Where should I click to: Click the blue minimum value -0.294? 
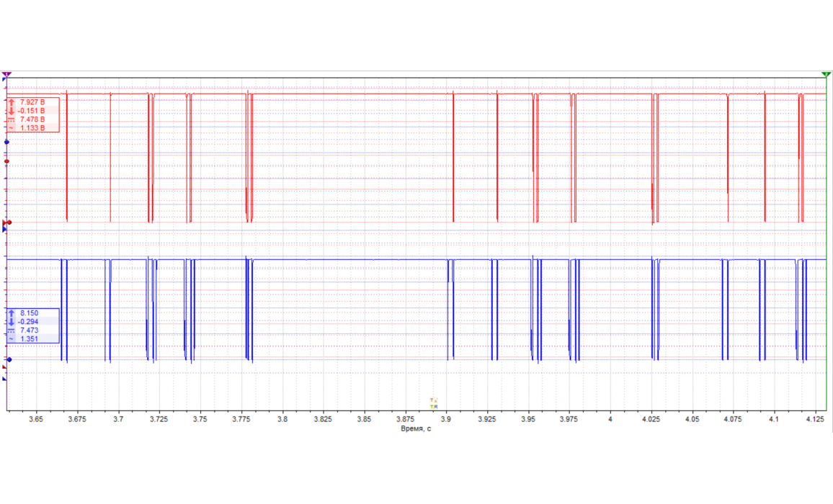30,322
